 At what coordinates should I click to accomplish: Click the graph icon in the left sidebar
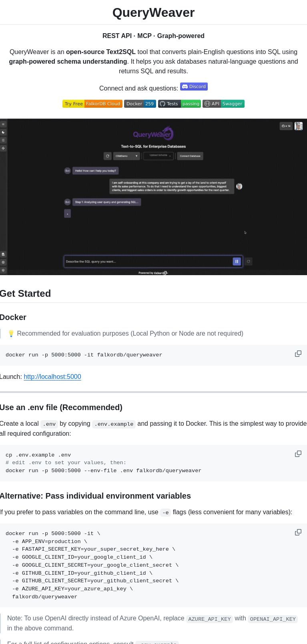(3, 148)
